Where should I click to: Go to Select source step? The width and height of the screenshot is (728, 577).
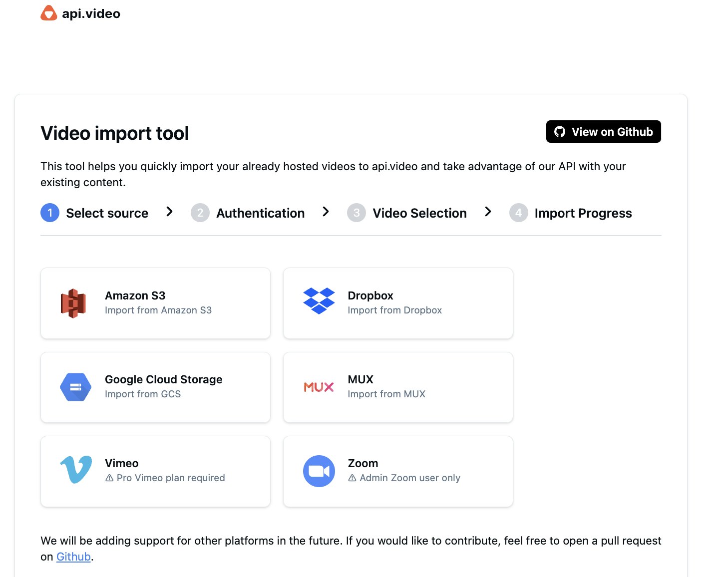pyautogui.click(x=107, y=213)
